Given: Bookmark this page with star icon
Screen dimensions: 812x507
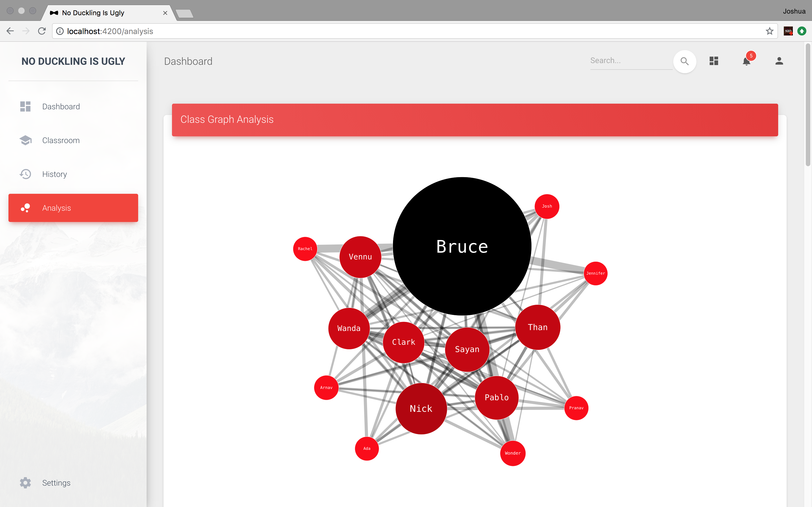Looking at the screenshot, I should click(x=769, y=31).
